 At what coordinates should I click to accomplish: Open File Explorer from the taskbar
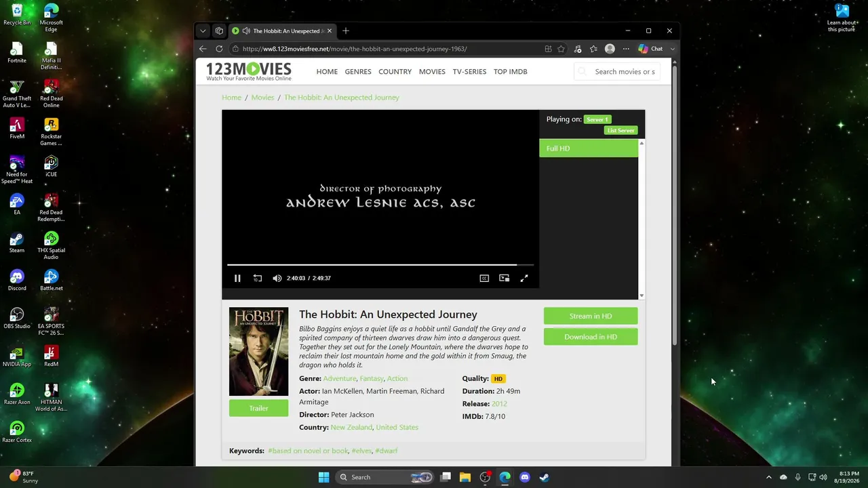coord(465,477)
